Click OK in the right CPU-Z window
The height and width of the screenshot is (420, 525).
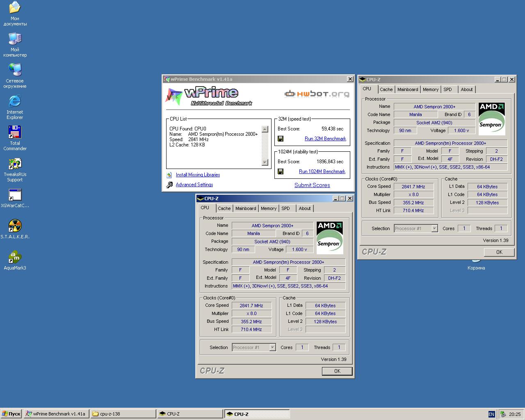(x=499, y=252)
